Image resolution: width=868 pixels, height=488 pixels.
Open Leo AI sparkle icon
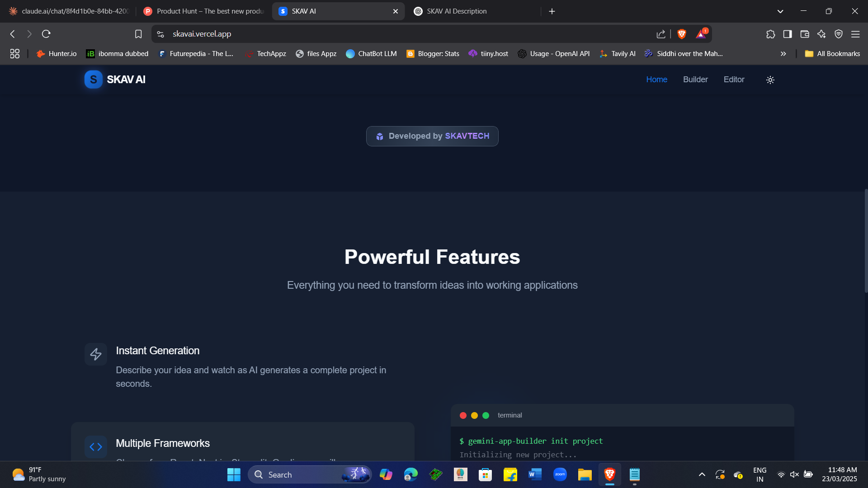pyautogui.click(x=821, y=34)
